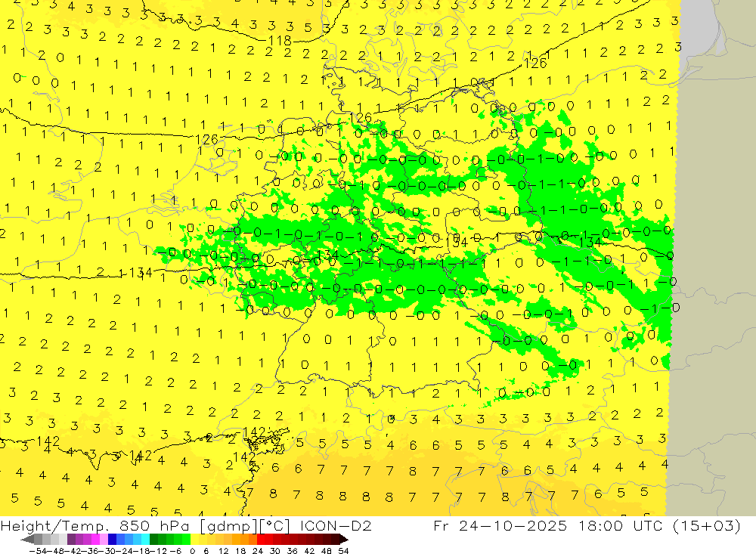Pick the dark purple legend swatch above -42
756x554 pixels.
click(71, 540)
